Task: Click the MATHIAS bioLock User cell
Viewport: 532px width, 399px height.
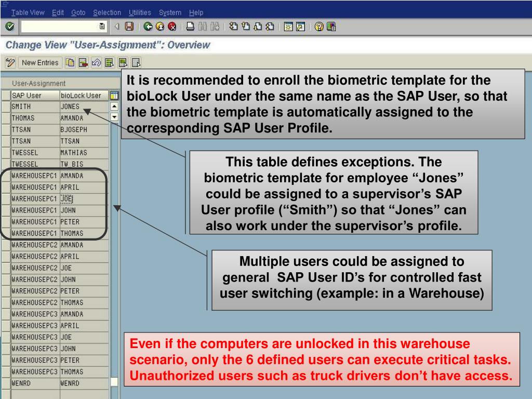Action: point(84,153)
